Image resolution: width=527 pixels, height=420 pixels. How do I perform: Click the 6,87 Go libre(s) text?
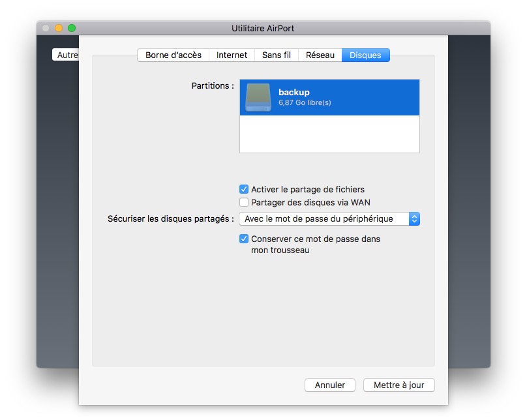[305, 102]
